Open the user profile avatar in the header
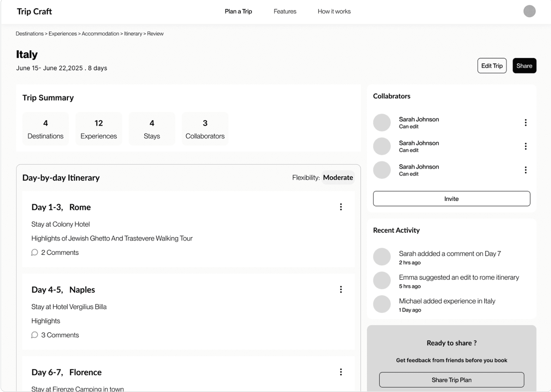The height and width of the screenshot is (392, 551). 529,11
